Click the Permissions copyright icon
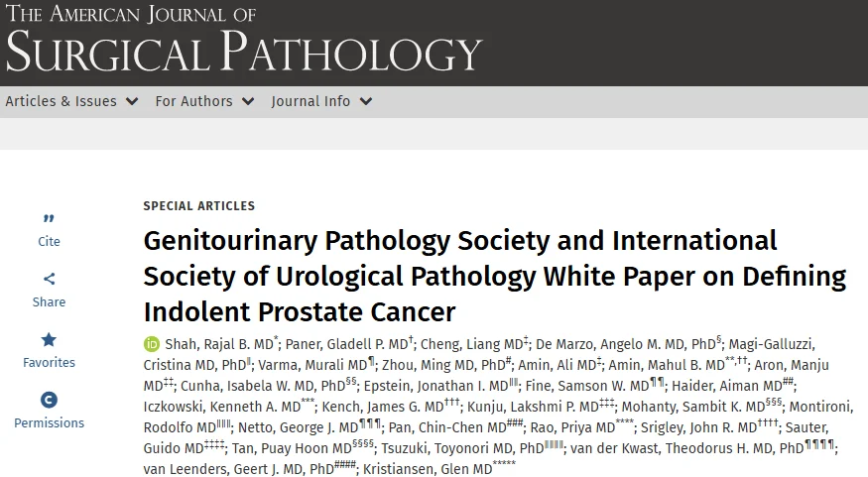 coord(49,401)
